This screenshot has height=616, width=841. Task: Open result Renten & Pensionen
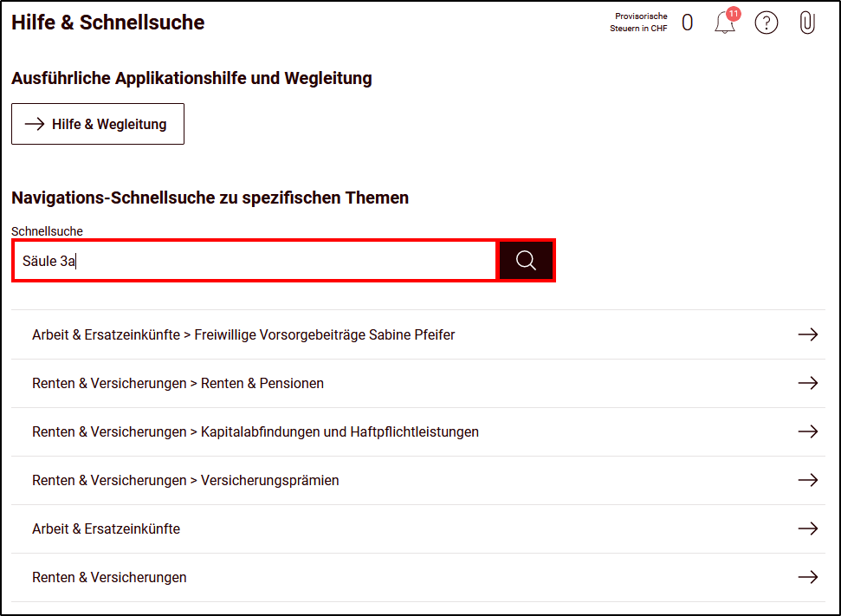417,383
